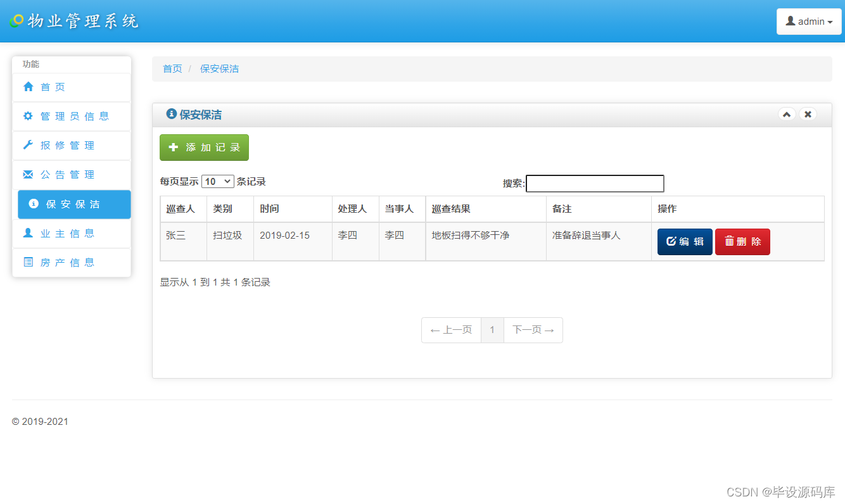Click the 编辑 button for 张三 row
Viewport: 845px width, 504px height.
point(685,242)
